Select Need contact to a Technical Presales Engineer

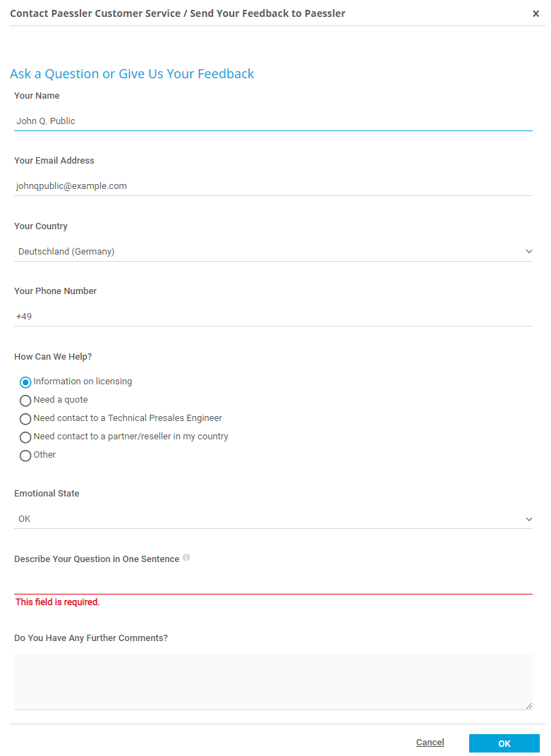[25, 419]
